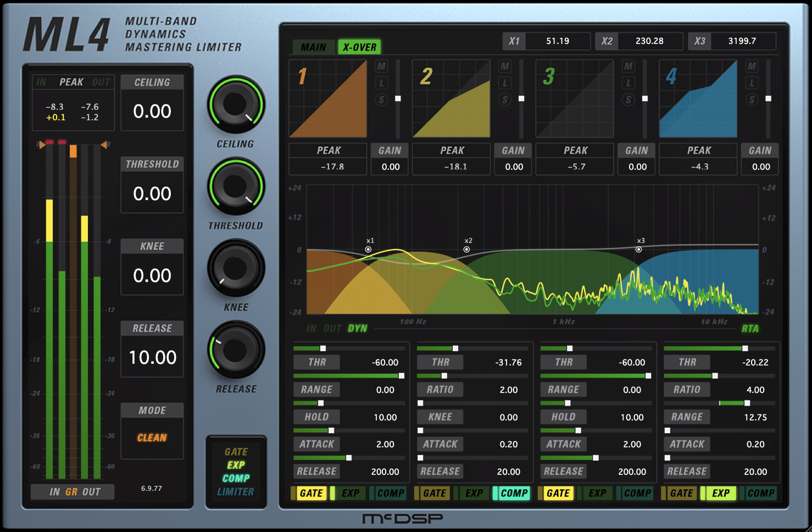Click the x2 crossover point on graph
Screen dimensions: 812x532
pyautogui.click(x=466, y=250)
